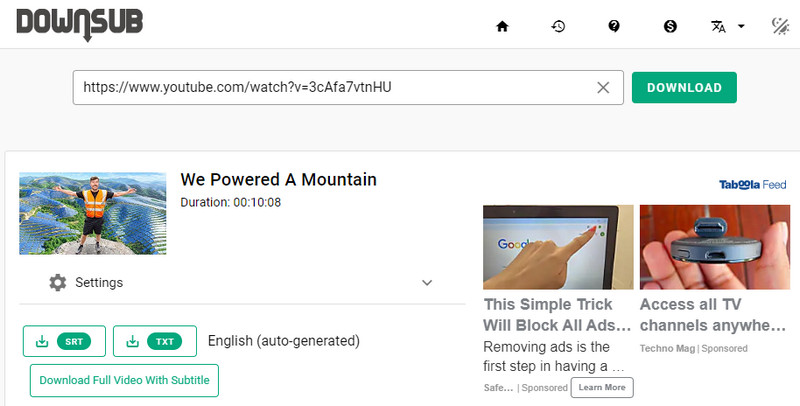The image size is (800, 406).
Task: Open the help question mark icon
Action: [614, 26]
